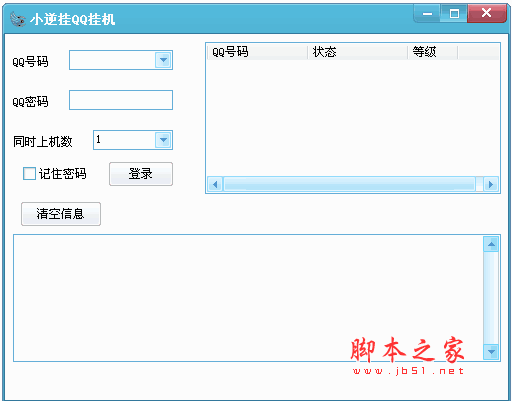Sort by QQ号码 column header
Image resolution: width=512 pixels, height=401 pixels.
[x=257, y=52]
